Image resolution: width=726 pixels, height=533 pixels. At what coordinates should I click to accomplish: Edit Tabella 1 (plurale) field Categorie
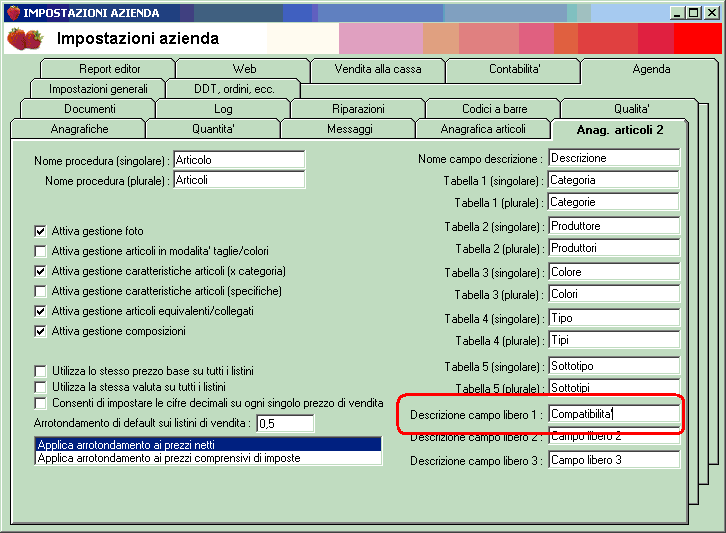614,202
